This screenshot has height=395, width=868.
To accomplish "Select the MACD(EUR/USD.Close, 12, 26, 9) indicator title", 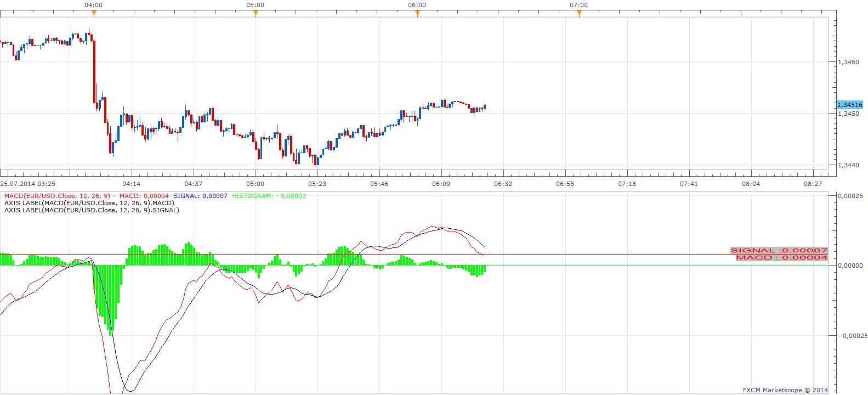I will [57, 196].
